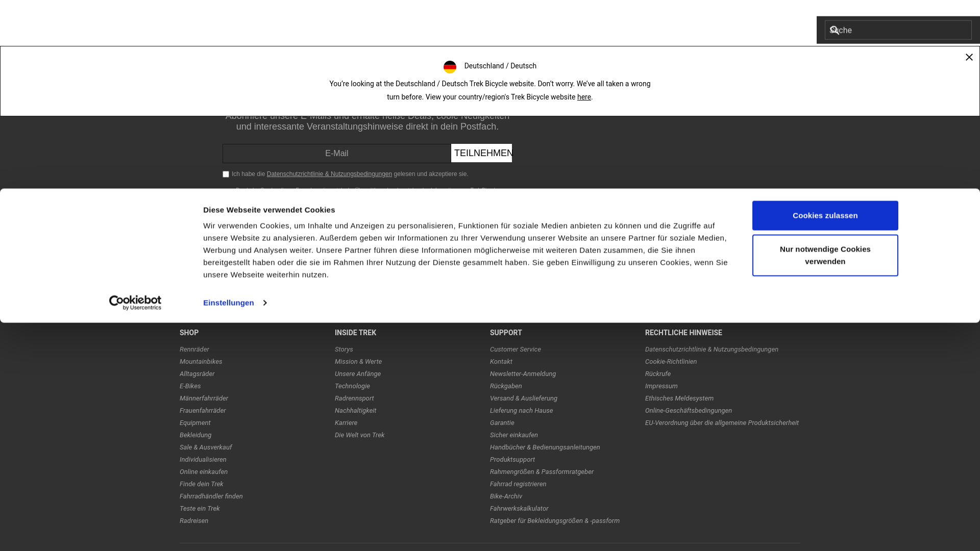
Task: Accept all cookies with Cookies zulassen
Action: coord(825,215)
